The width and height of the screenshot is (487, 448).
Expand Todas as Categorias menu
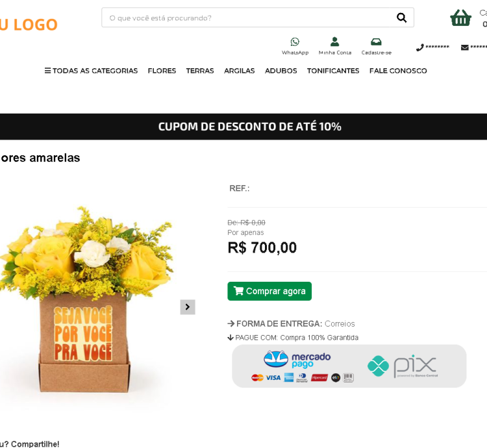pos(91,71)
